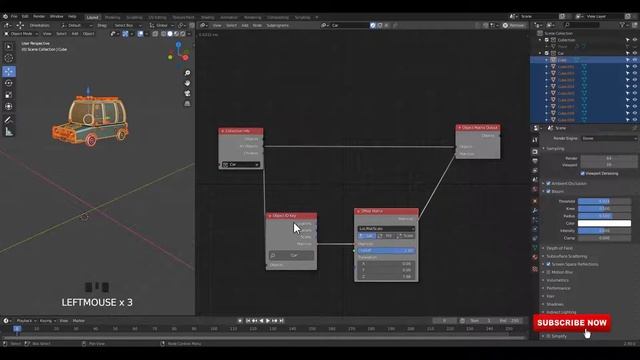This screenshot has height=360, width=640.
Task: Expand the Volumetrics panel
Action: tap(558, 280)
